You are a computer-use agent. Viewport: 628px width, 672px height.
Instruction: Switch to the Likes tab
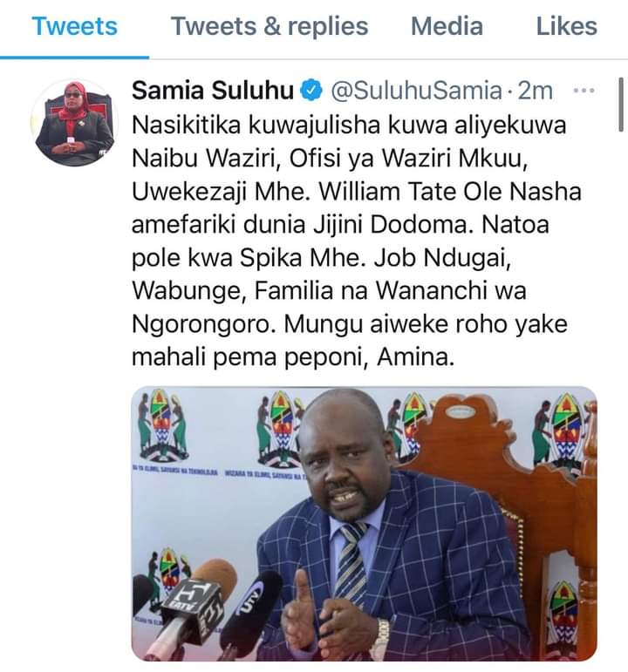point(567,26)
